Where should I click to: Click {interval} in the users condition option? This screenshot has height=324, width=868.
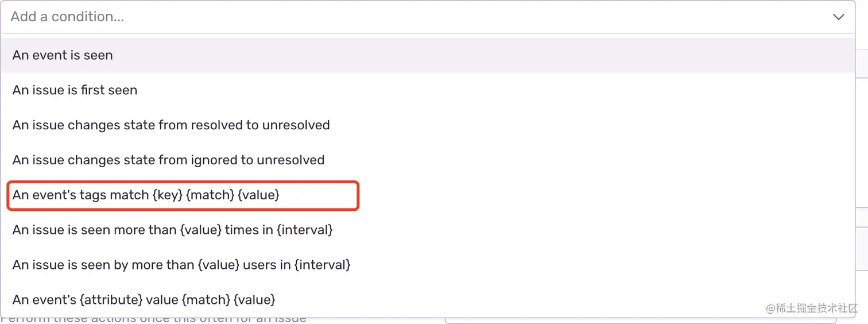pyautogui.click(x=323, y=265)
